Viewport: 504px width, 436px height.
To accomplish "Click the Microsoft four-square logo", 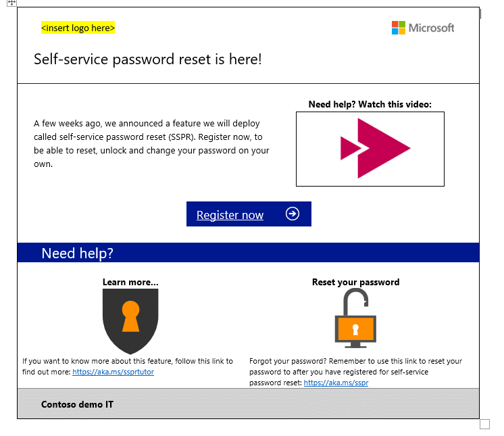I will (399, 28).
